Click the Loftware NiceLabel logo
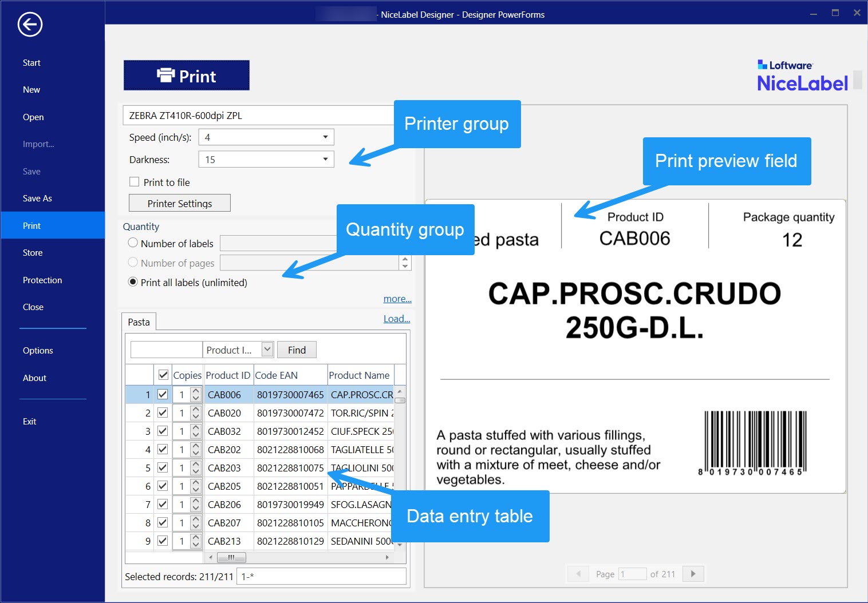 [x=802, y=76]
